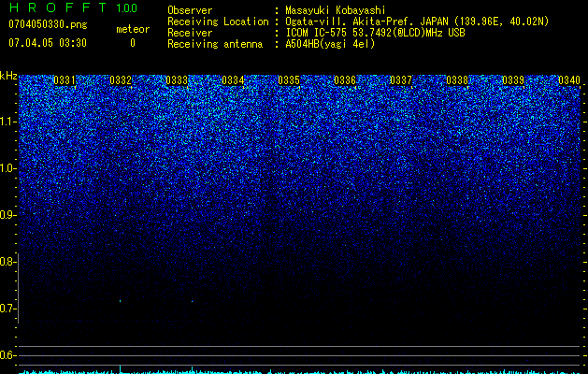Click the Receiver field label
Viewport: 588px width, 374px height.
click(190, 33)
